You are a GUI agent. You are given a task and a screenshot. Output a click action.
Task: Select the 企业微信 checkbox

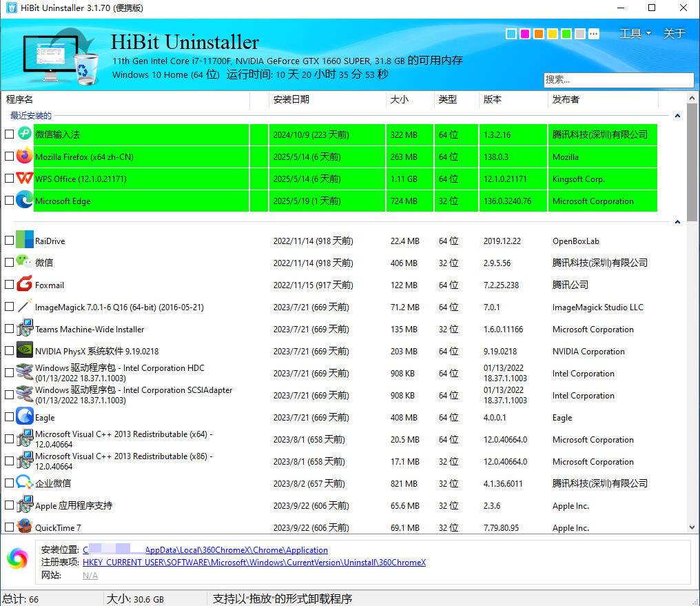[9, 483]
